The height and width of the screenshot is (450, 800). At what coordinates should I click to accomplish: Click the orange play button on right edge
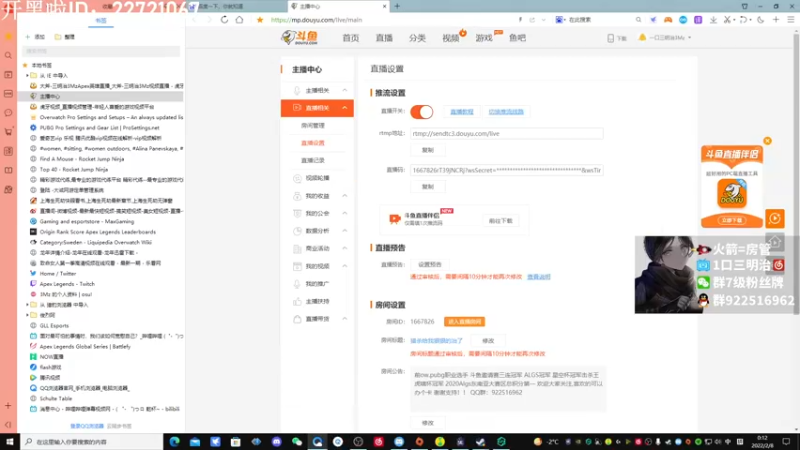(x=774, y=218)
